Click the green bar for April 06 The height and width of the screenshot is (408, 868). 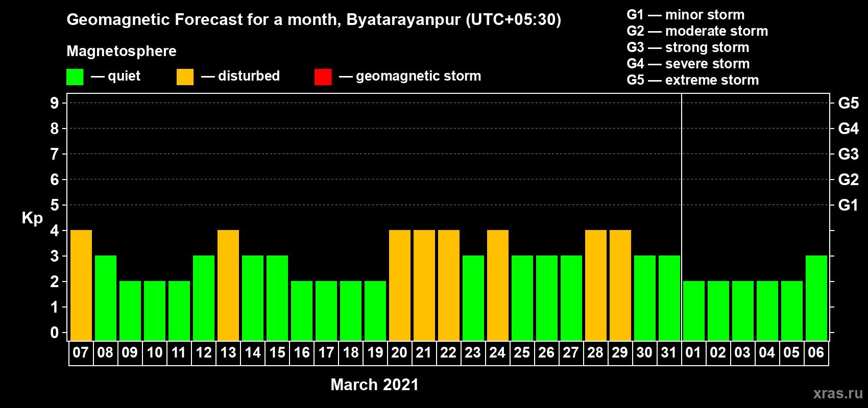[x=816, y=298]
